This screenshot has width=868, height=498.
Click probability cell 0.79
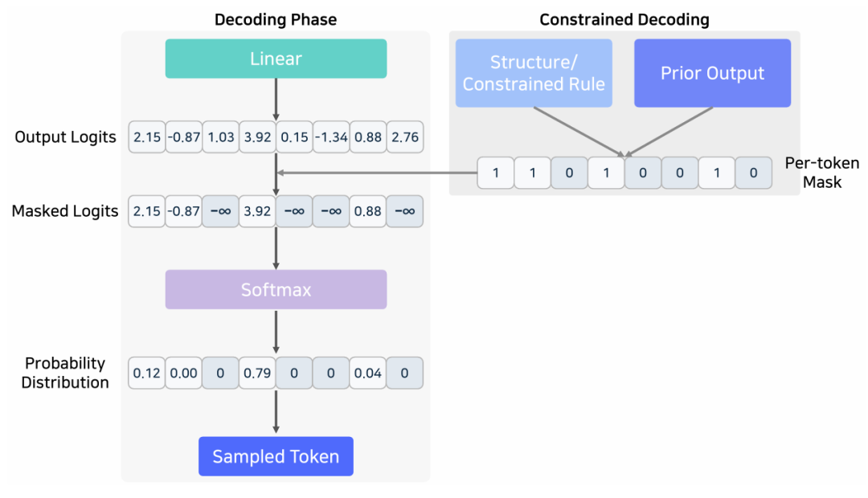click(x=257, y=373)
